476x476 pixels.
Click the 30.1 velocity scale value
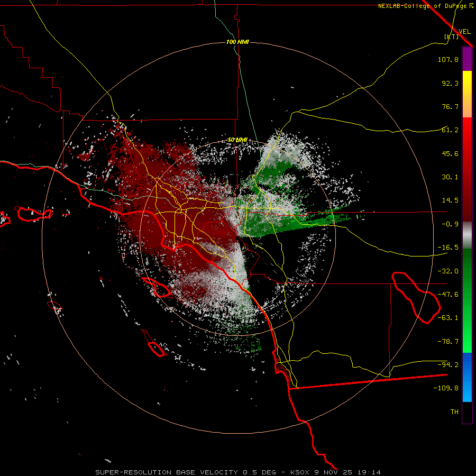450,177
